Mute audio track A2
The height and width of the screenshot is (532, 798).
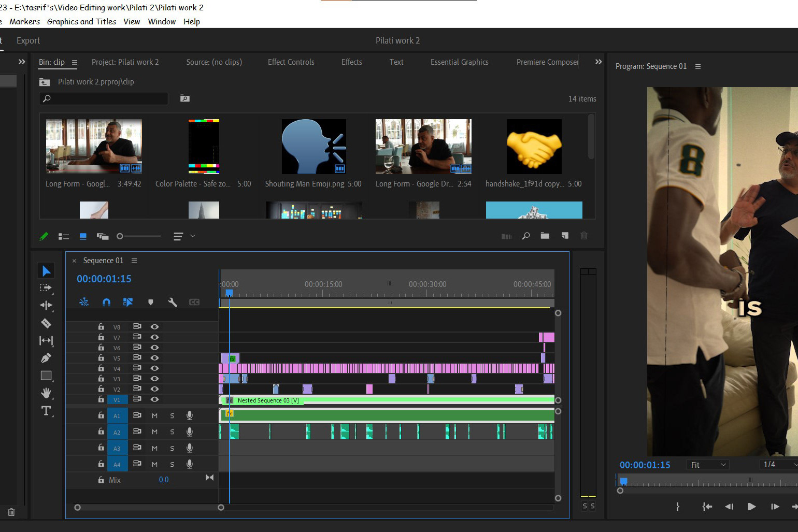click(154, 432)
